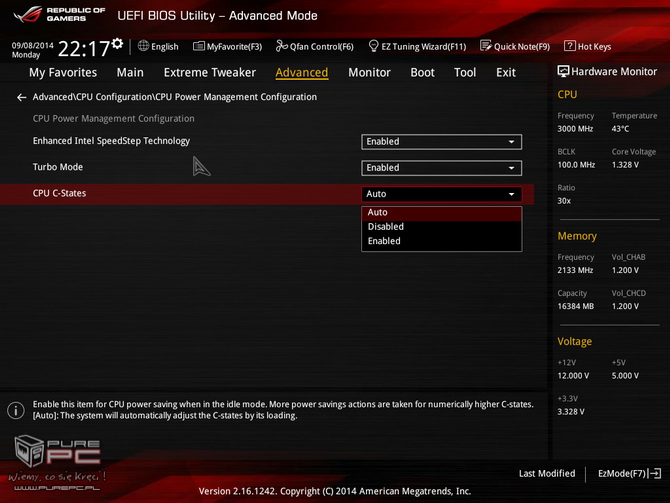
Task: Click the SpeedStep dropdown arrow
Action: pyautogui.click(x=511, y=142)
